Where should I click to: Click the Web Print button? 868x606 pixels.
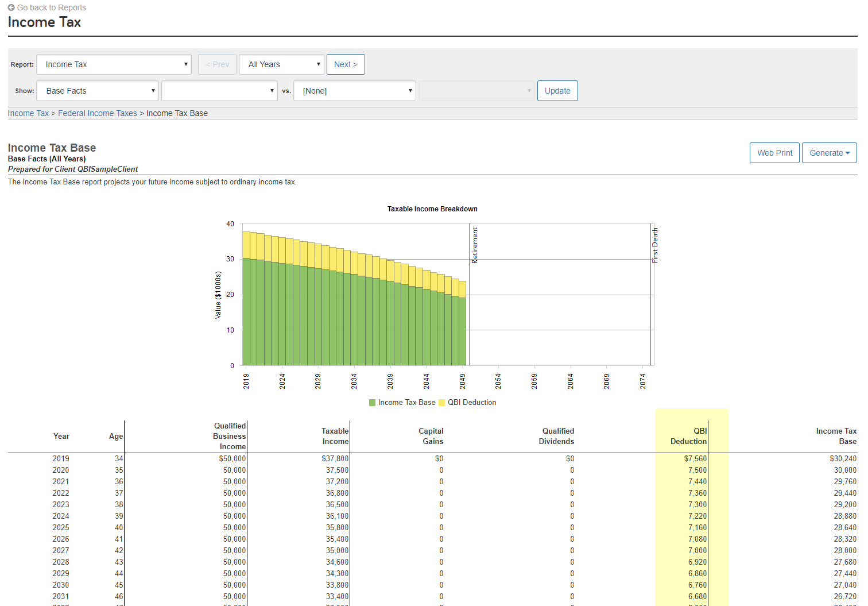point(774,153)
